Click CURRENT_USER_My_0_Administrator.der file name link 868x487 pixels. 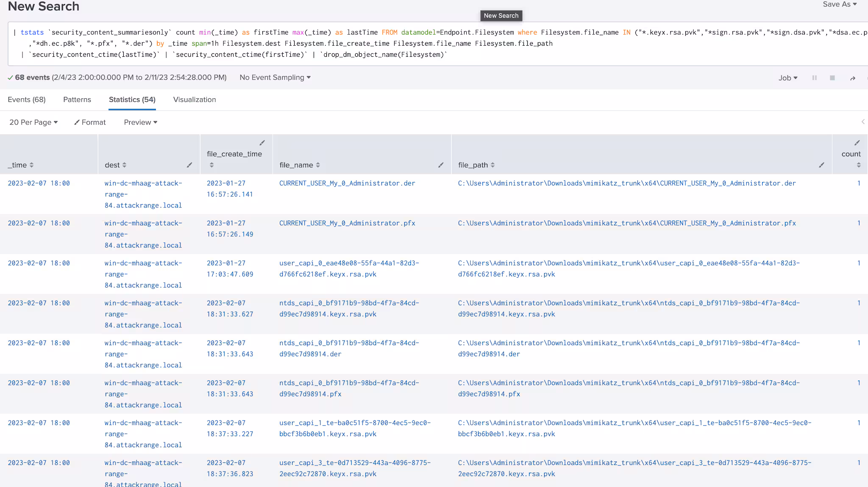[x=347, y=183]
